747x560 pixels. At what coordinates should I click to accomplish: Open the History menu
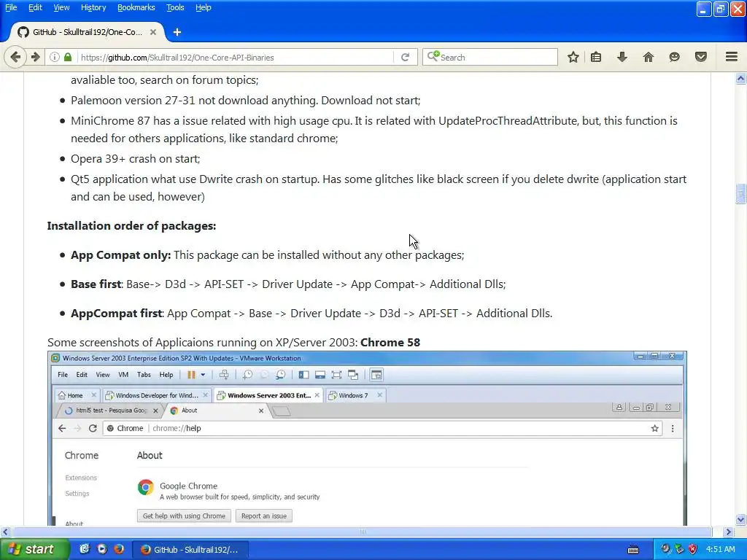point(93,7)
